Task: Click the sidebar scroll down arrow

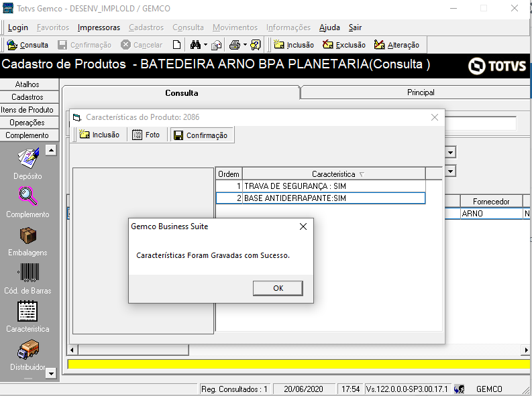Action: pos(51,374)
